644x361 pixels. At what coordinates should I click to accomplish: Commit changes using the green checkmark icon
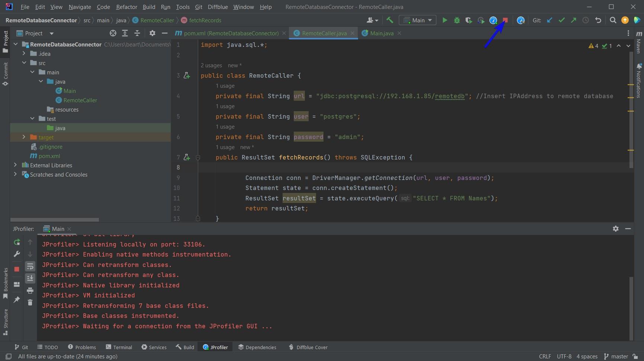(561, 20)
